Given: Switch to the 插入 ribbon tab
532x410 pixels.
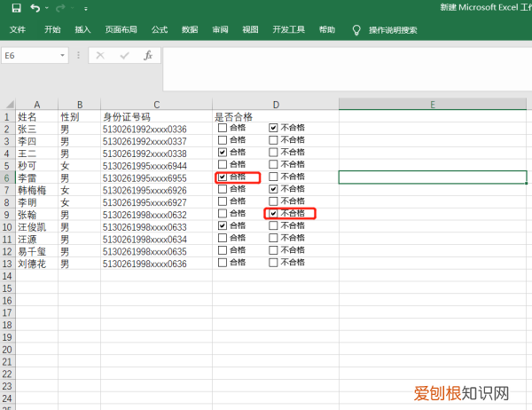Looking at the screenshot, I should click(x=82, y=29).
